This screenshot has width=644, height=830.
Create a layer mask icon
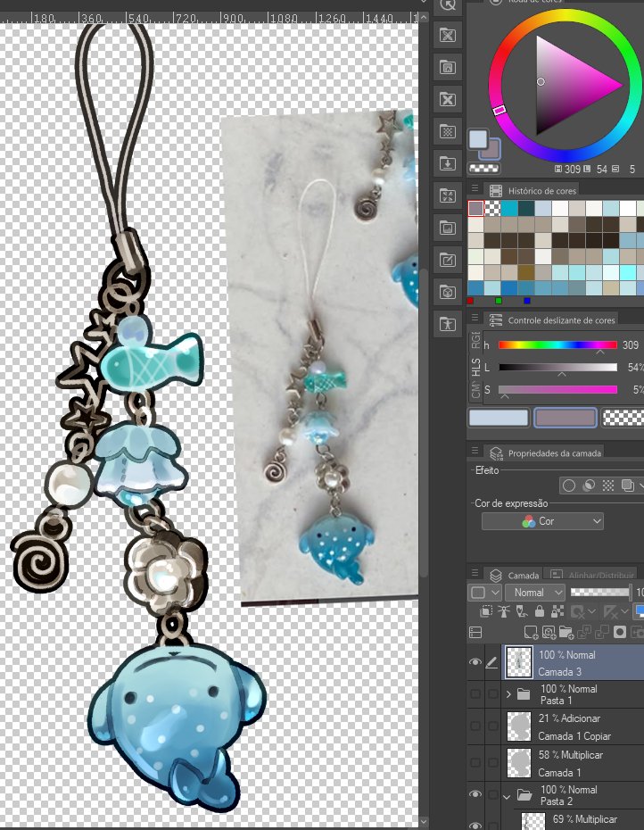pyautogui.click(x=620, y=632)
